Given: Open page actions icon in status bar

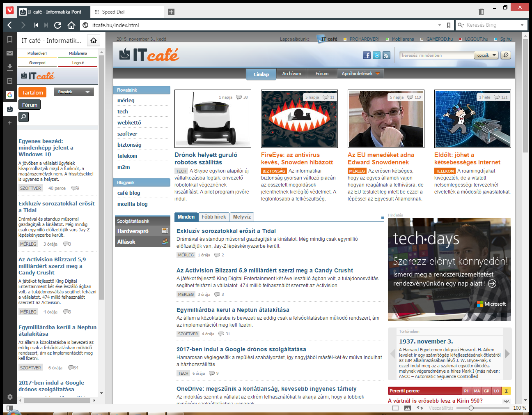Looking at the screenshot, I should [x=420, y=408].
